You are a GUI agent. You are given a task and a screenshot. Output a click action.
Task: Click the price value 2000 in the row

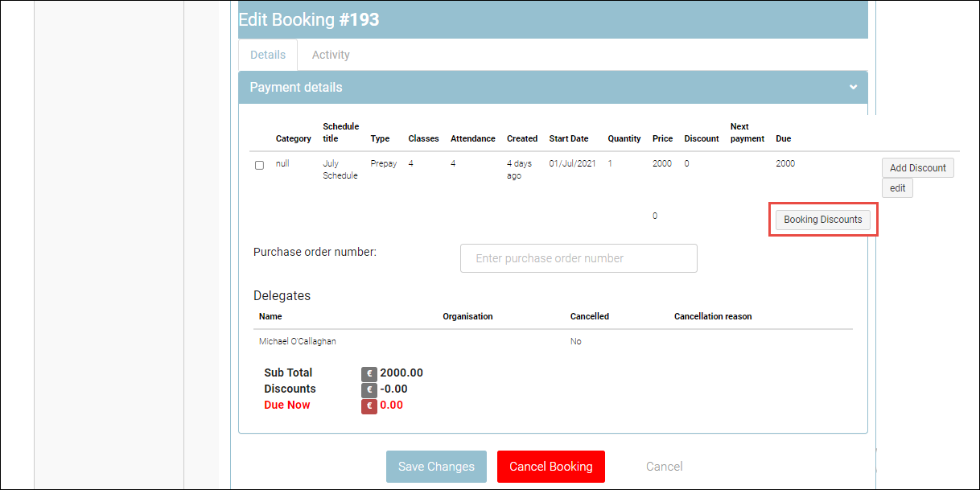662,163
